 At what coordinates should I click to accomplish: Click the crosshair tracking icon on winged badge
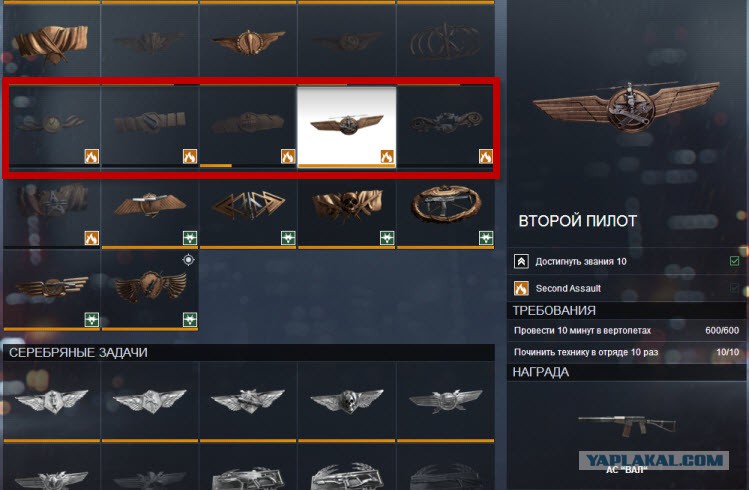coord(189,260)
